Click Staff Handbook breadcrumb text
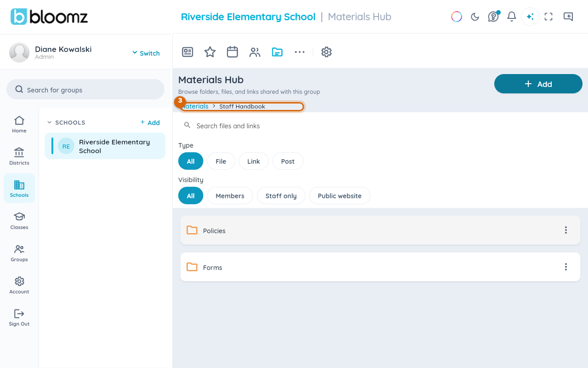The height and width of the screenshot is (368, 588). [242, 106]
